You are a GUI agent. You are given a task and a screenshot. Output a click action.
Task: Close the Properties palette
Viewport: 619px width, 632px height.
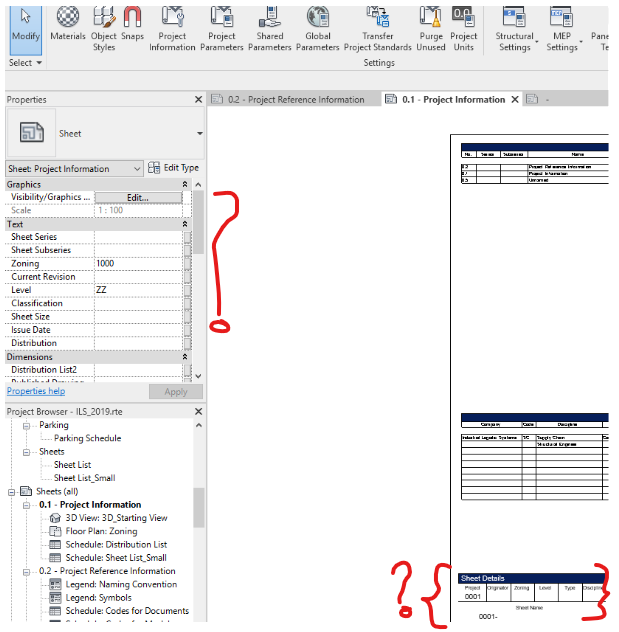[198, 100]
